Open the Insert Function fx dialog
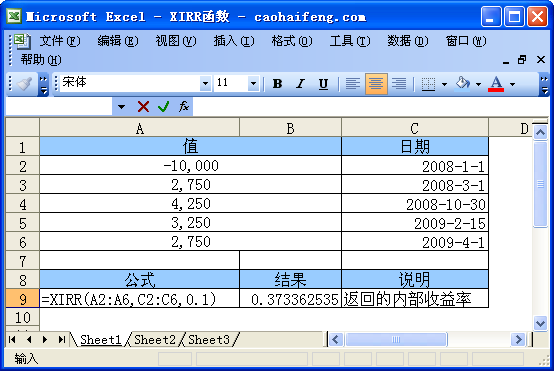554x371 pixels. coord(184,106)
